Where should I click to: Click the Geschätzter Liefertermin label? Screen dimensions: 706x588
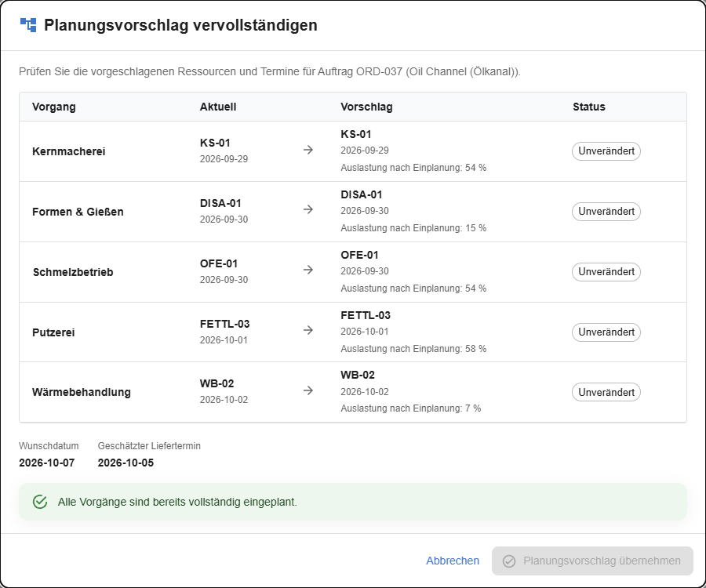coord(149,446)
